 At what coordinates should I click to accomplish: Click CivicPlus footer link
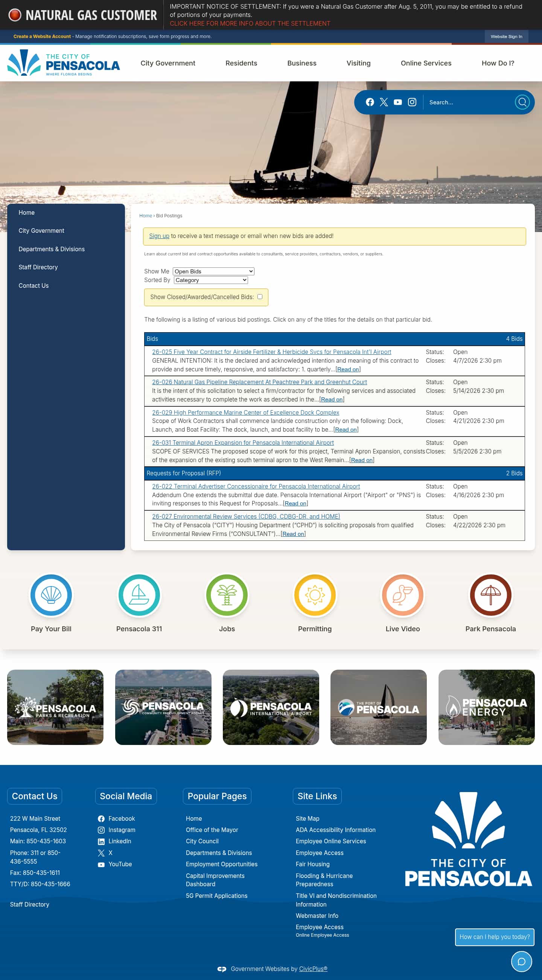[x=313, y=969]
